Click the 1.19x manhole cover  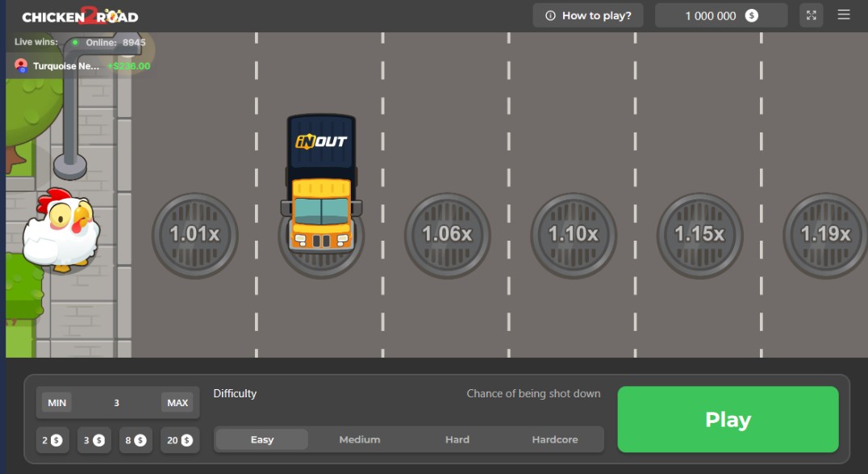pos(825,235)
